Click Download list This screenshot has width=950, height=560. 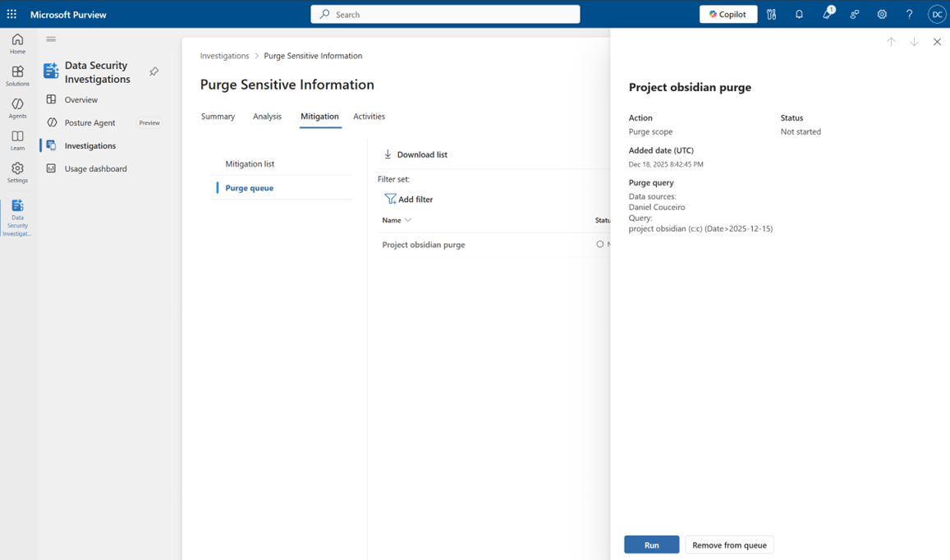415,154
